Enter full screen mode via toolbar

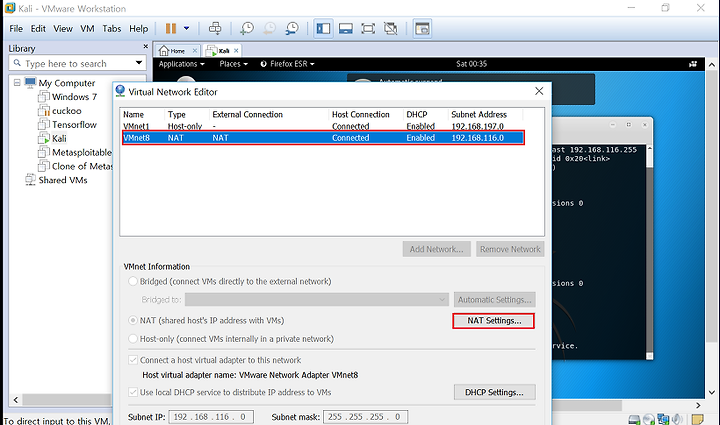coord(368,28)
